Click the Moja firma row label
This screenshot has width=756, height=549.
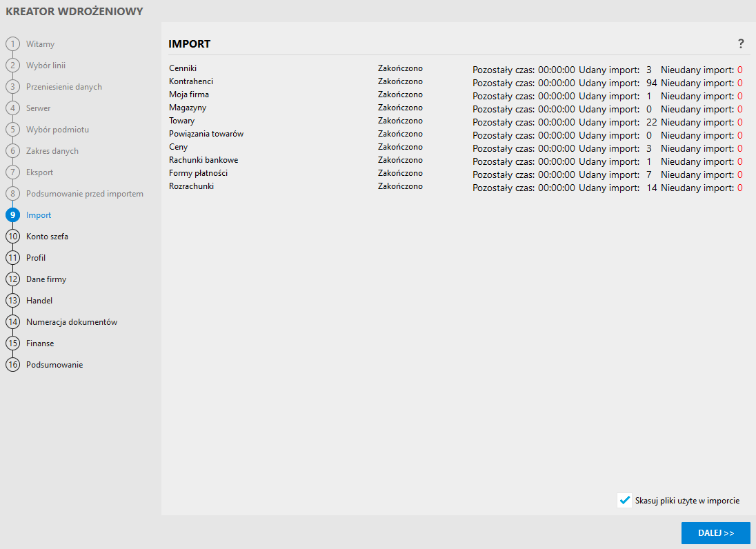(x=189, y=94)
